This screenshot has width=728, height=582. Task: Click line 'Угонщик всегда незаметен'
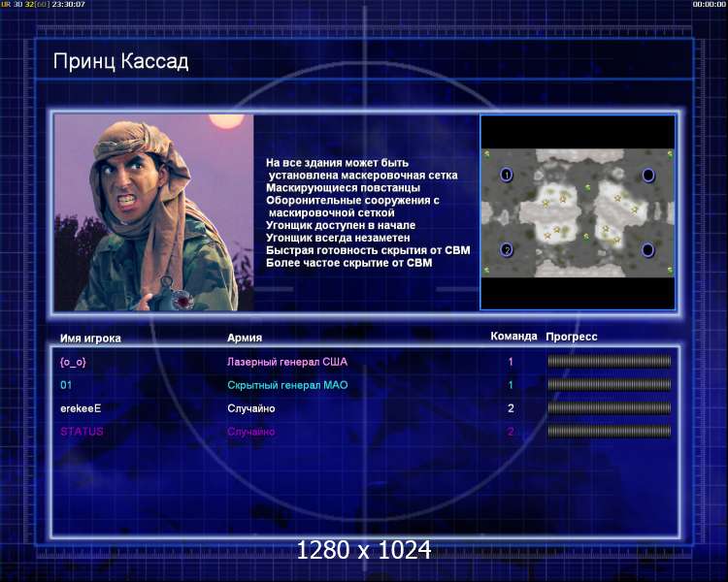tap(338, 238)
